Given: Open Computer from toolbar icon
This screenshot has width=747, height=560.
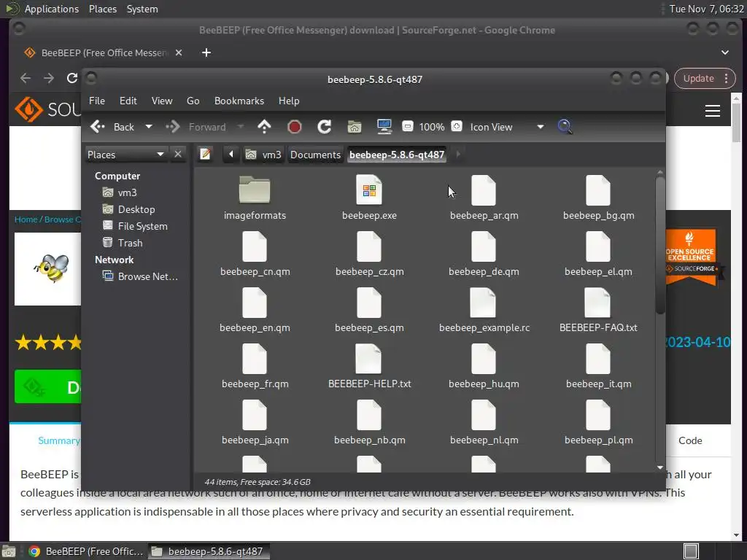Looking at the screenshot, I should pyautogui.click(x=384, y=127).
